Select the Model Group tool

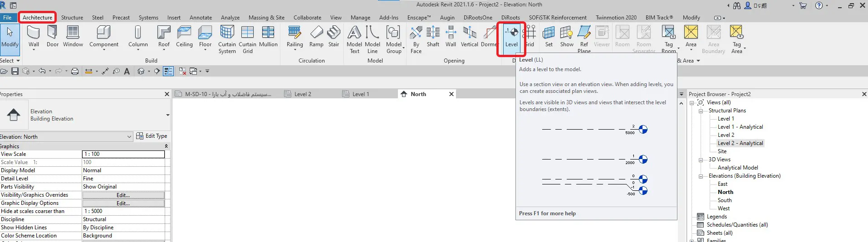click(394, 39)
